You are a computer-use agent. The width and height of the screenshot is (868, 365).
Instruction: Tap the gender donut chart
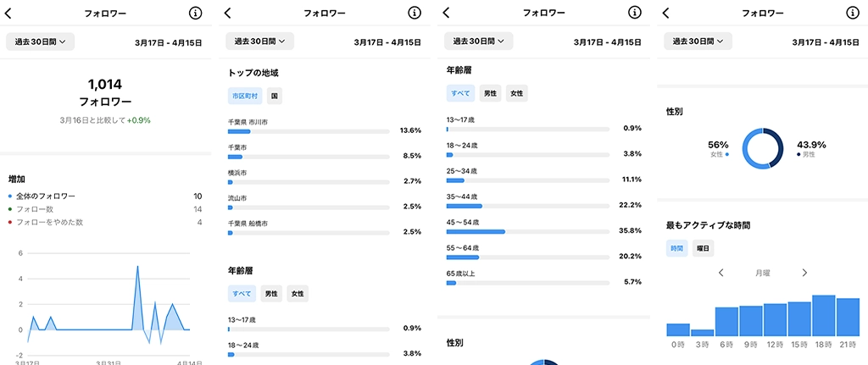(763, 148)
